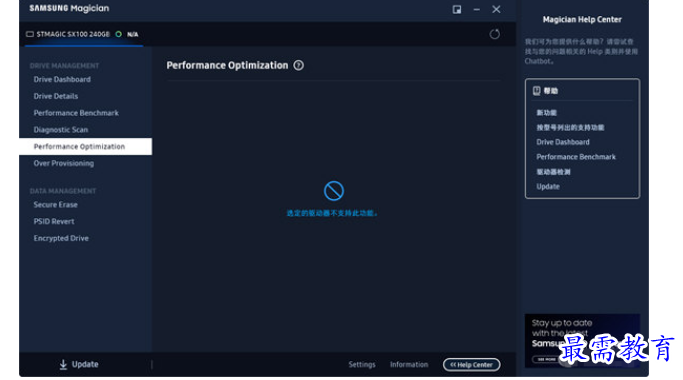Collapse the Help Center panel button
Screen dimensions: 683x380
click(471, 365)
